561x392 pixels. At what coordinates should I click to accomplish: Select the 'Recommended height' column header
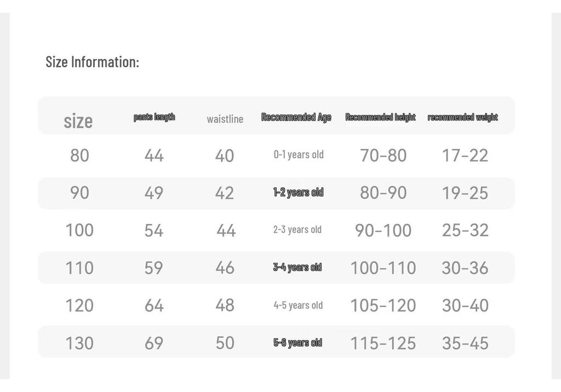380,117
